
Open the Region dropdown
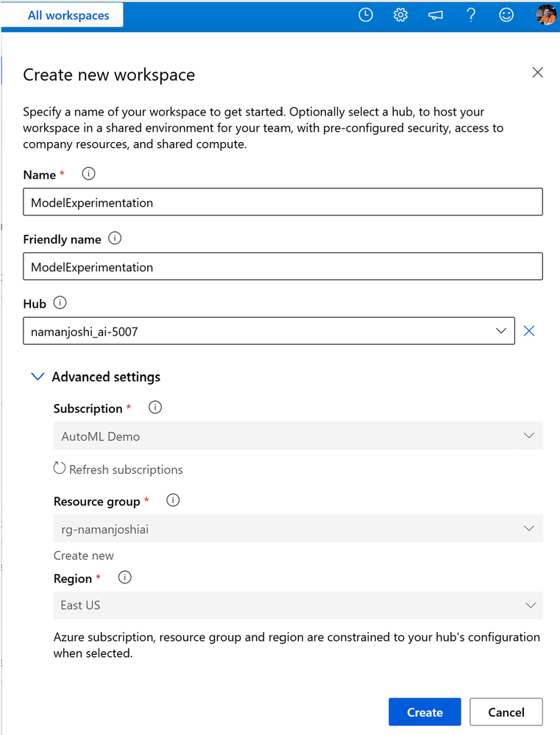tap(298, 605)
